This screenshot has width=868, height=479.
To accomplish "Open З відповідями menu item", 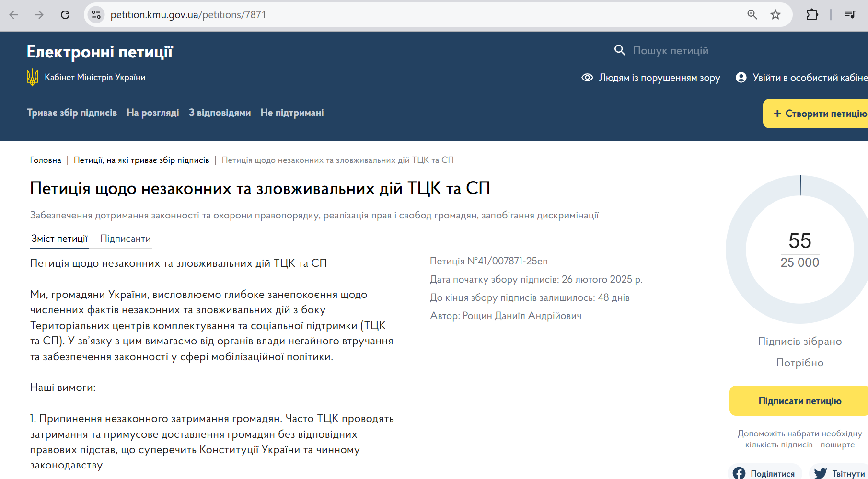I will coord(220,113).
